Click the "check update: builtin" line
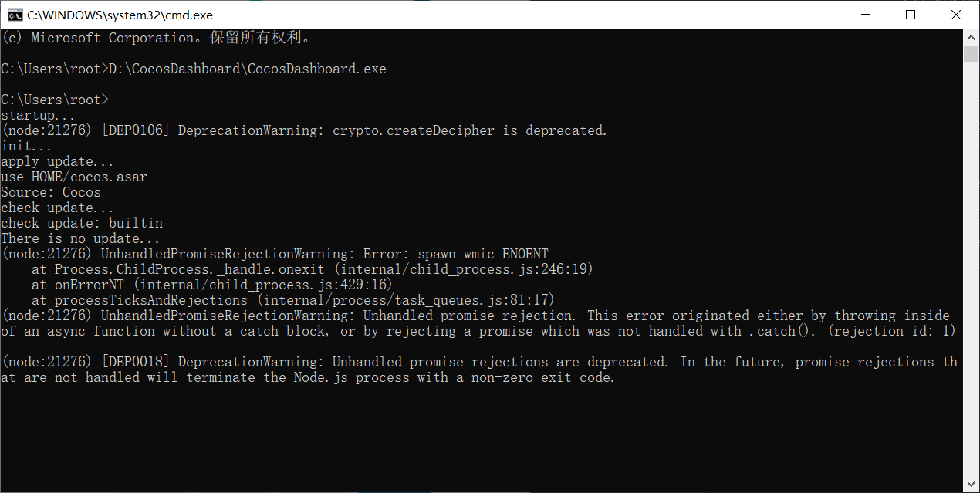Screen dimensions: 980x493 tap(81, 223)
